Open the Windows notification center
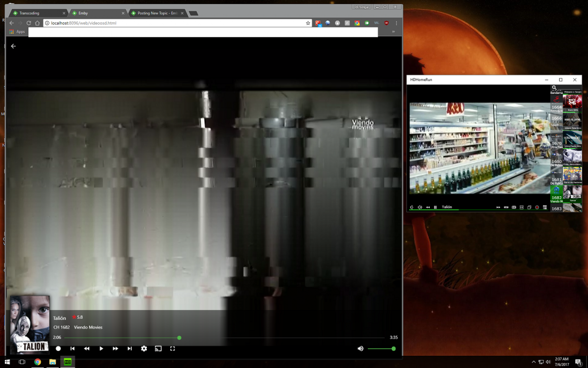Screen dimensions: 588x368 coord(578,362)
